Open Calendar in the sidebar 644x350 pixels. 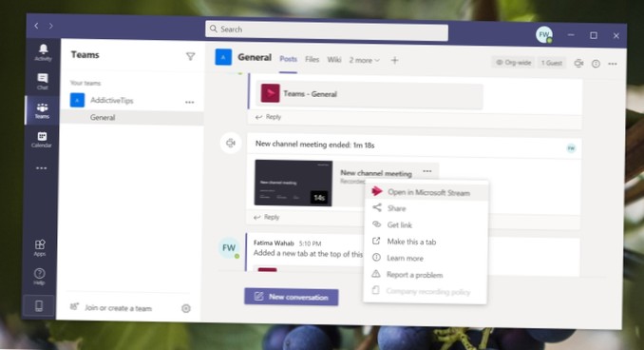pyautogui.click(x=42, y=140)
